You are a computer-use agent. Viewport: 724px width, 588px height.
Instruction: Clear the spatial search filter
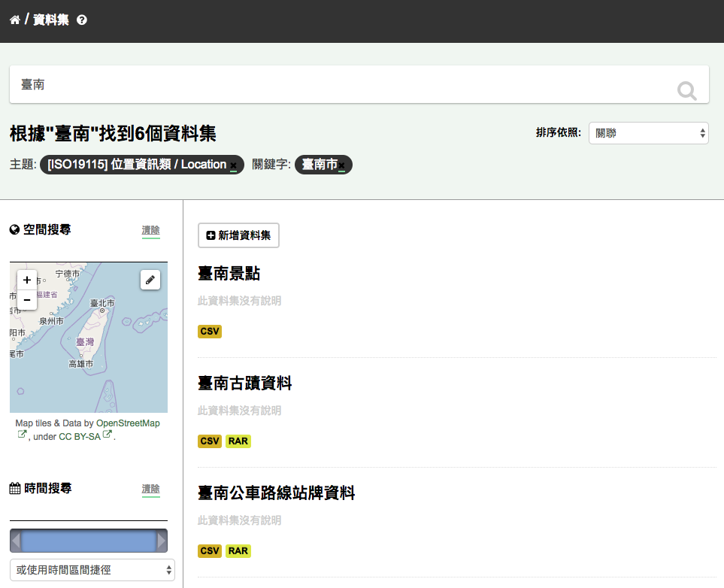[x=150, y=230]
